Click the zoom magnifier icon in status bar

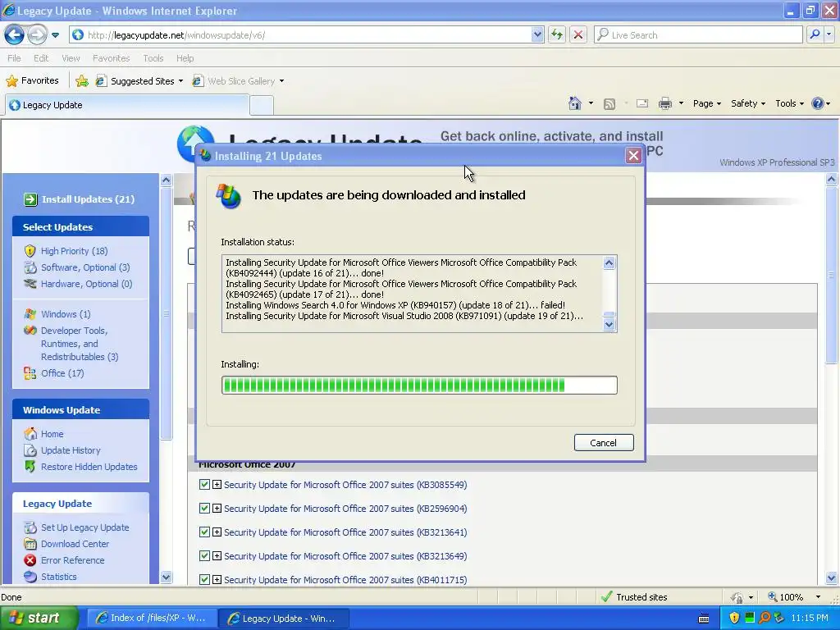pos(773,597)
